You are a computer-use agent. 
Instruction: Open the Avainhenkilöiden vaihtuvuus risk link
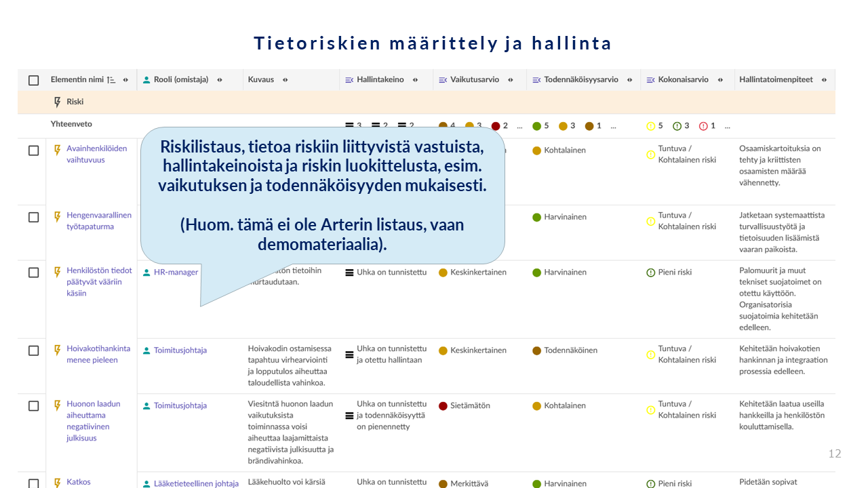click(97, 154)
